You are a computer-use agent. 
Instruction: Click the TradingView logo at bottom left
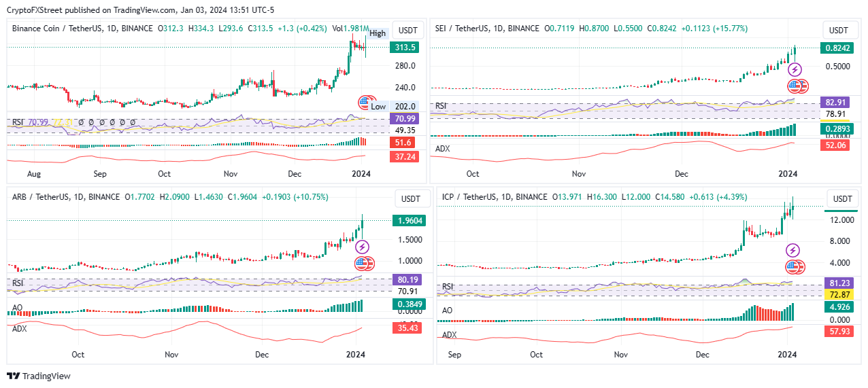[39, 376]
